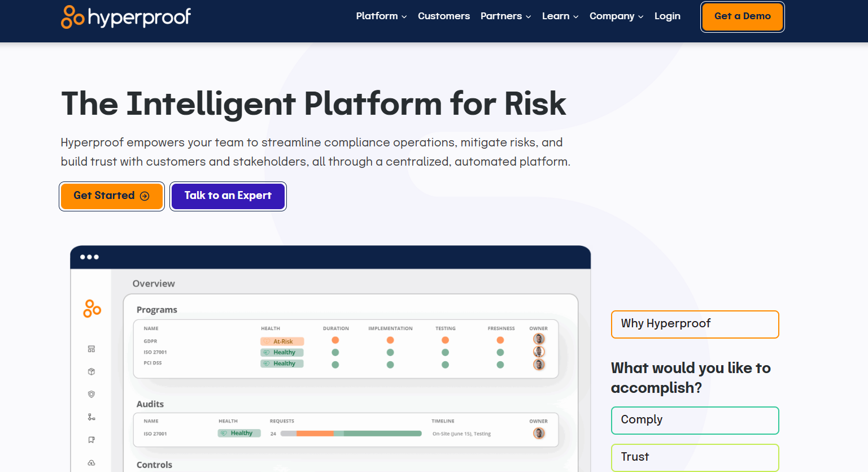
Task: Open the dashboard grid icon in sidebar
Action: pyautogui.click(x=91, y=349)
